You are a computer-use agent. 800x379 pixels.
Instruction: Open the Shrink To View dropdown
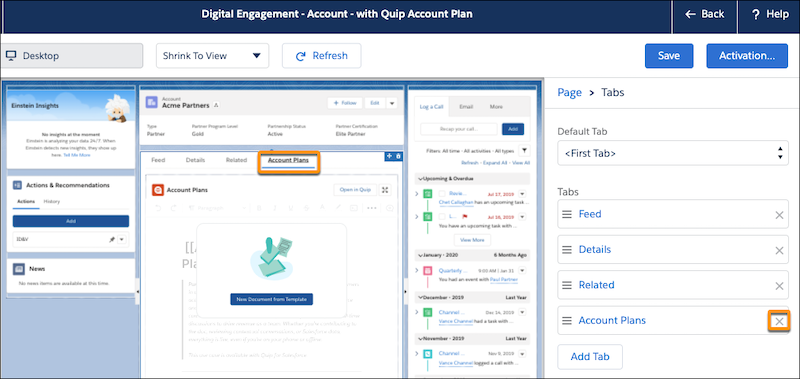pyautogui.click(x=212, y=56)
